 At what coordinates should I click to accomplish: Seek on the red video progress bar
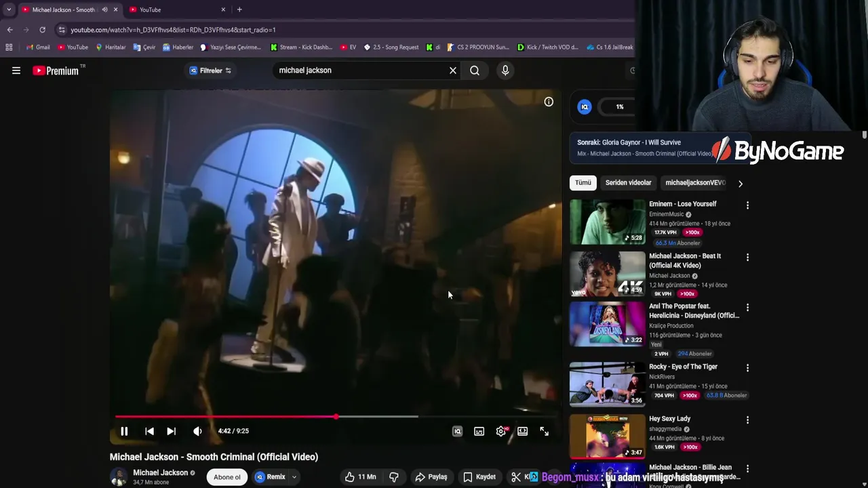336,417
